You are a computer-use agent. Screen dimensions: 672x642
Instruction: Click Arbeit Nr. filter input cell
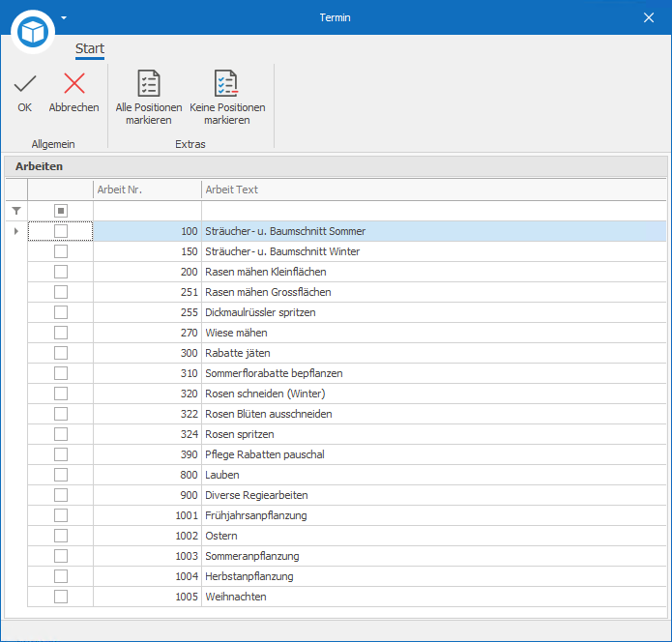[147, 211]
